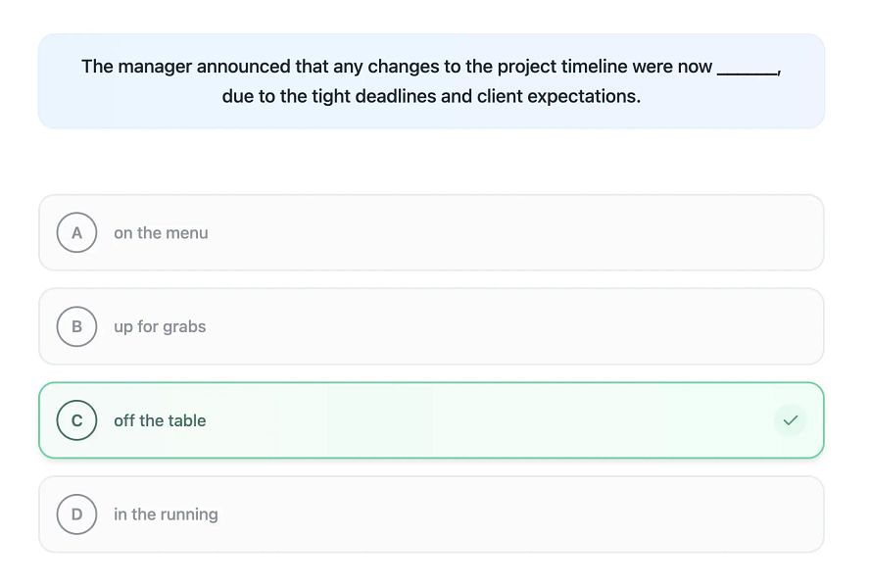Image resolution: width=869 pixels, height=588 pixels.
Task: Click the green checkmark icon on option C
Action: [x=790, y=420]
